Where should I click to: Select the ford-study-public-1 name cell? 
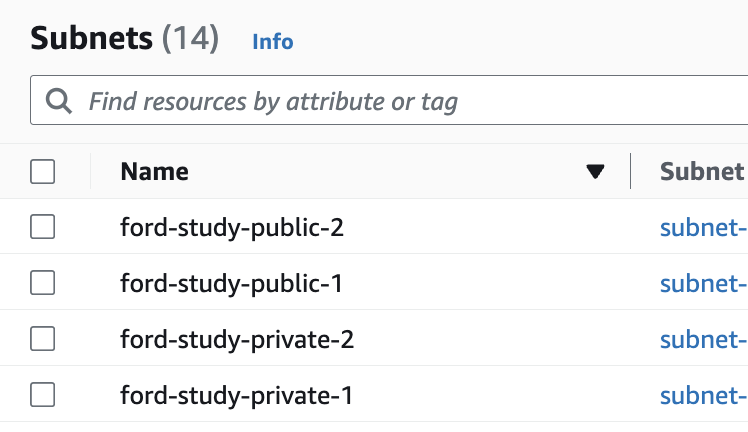(x=231, y=284)
